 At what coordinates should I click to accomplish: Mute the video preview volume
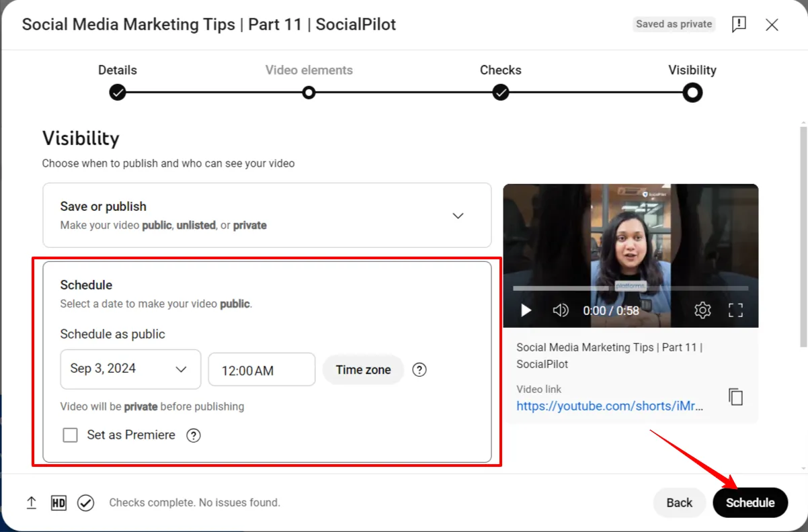(560, 310)
